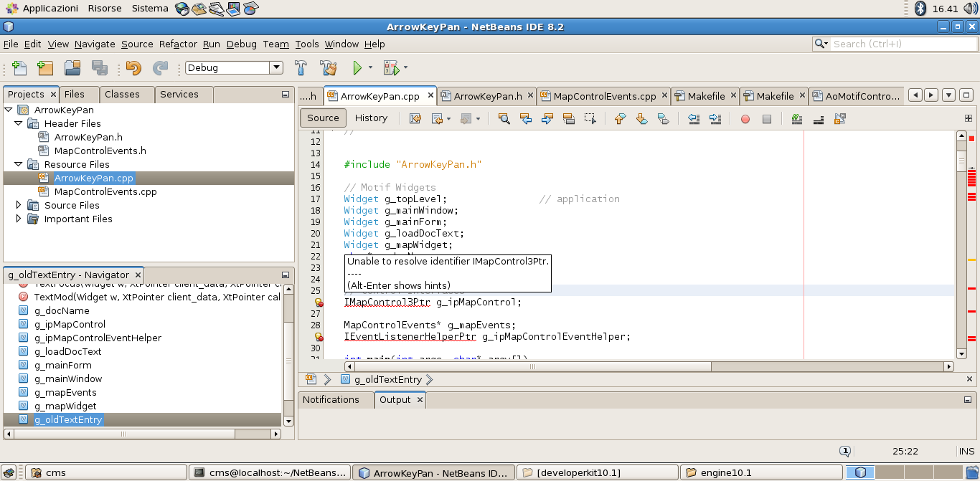Viewport: 980px width, 481px height.
Task: Click the Shift Line Left icon
Action: point(694,119)
